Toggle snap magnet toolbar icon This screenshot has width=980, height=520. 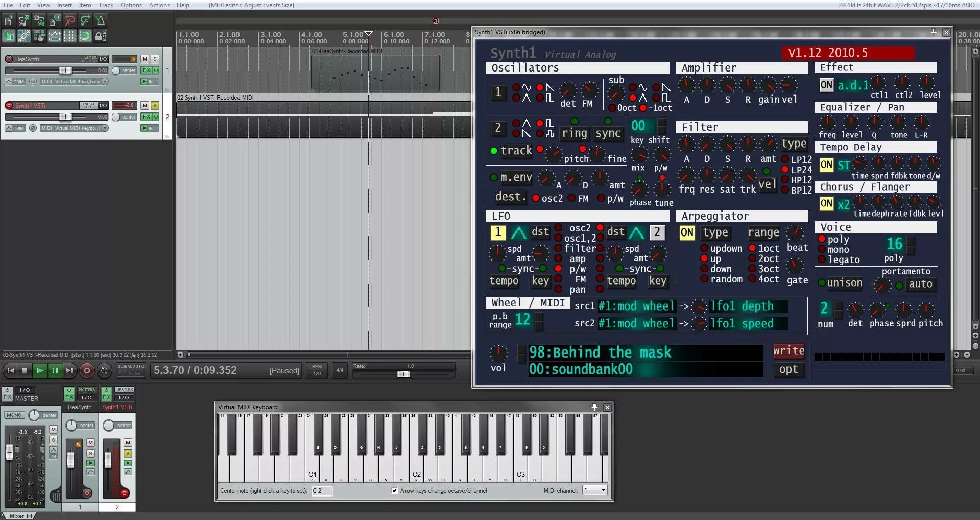(x=85, y=36)
